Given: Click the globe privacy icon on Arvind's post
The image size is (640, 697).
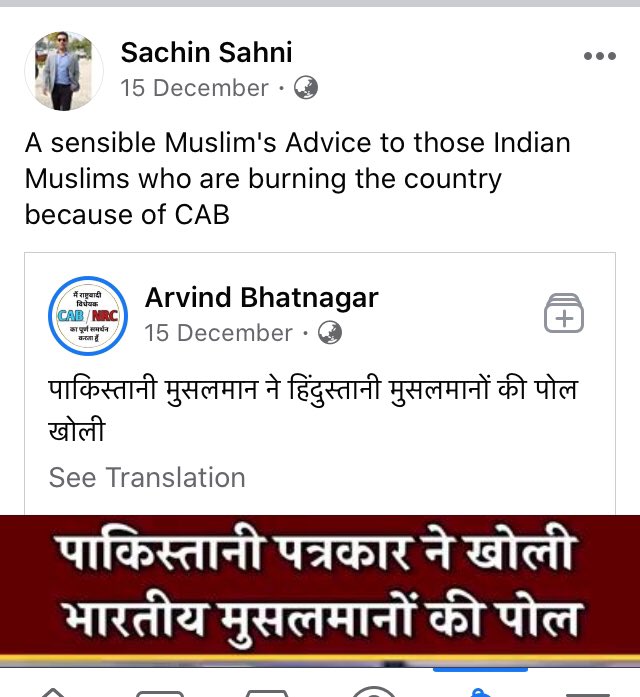Looking at the screenshot, I should [330, 333].
